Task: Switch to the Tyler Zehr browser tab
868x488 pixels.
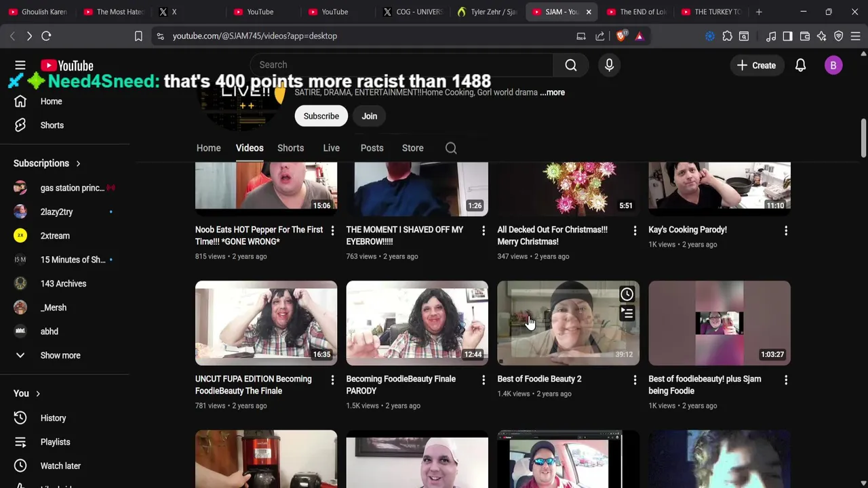Action: [487, 12]
